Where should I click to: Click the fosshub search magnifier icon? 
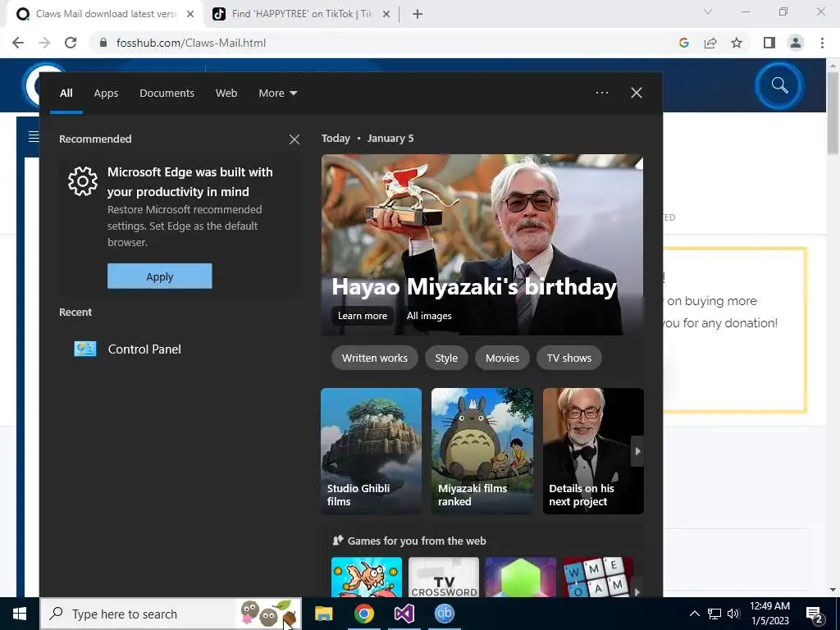click(x=779, y=85)
